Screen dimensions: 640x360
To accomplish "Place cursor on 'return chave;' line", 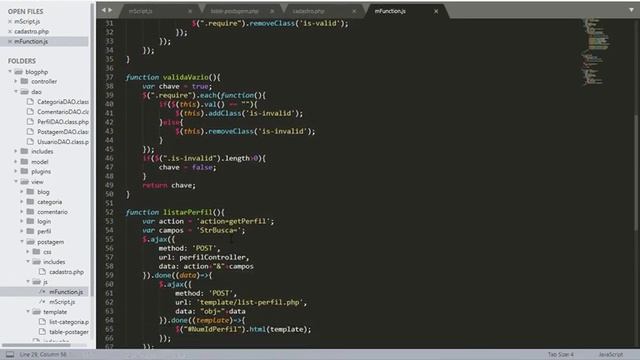I will click(169, 185).
